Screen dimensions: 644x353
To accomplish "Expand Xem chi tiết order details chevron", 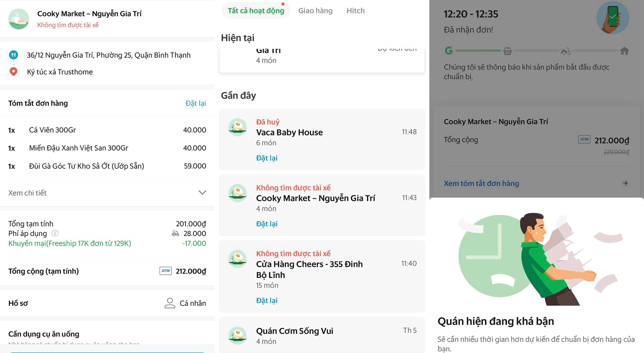I will click(202, 193).
